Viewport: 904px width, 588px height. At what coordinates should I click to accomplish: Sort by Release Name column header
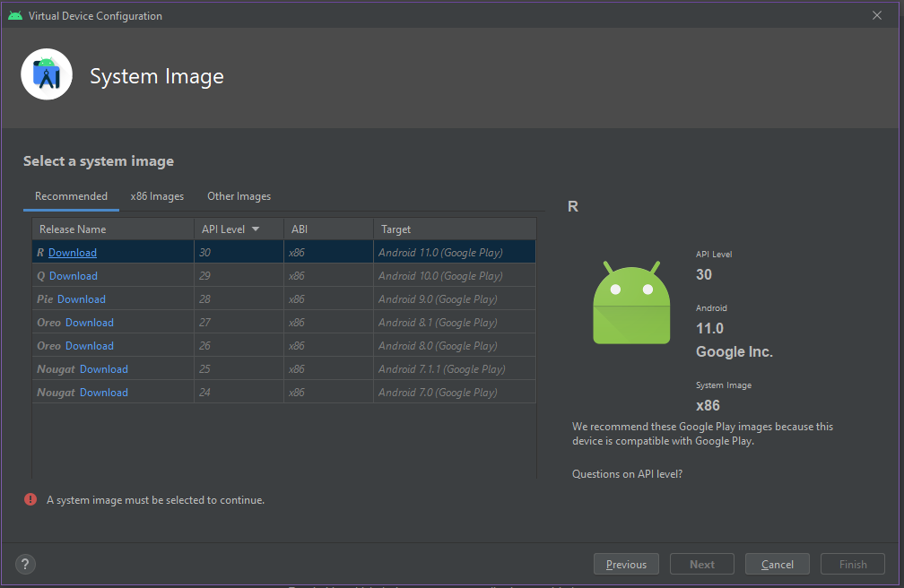point(73,229)
